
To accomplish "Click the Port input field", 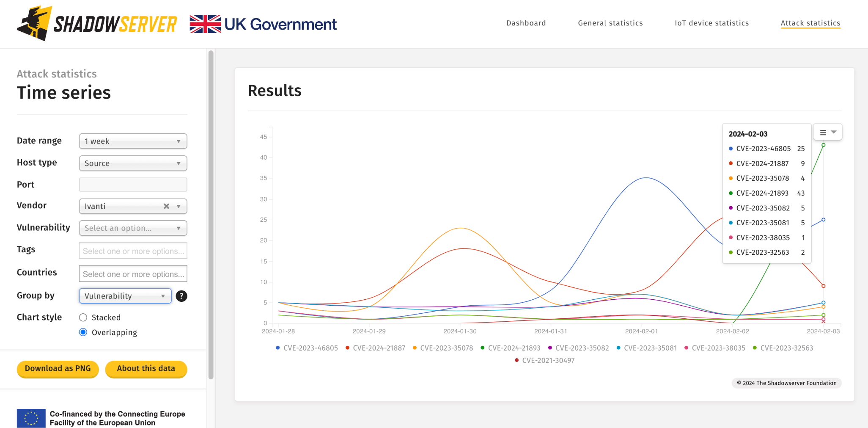I will tap(133, 185).
